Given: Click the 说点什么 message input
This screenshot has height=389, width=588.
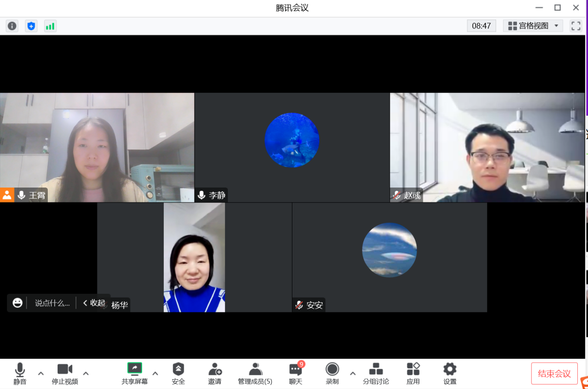Looking at the screenshot, I should (52, 303).
